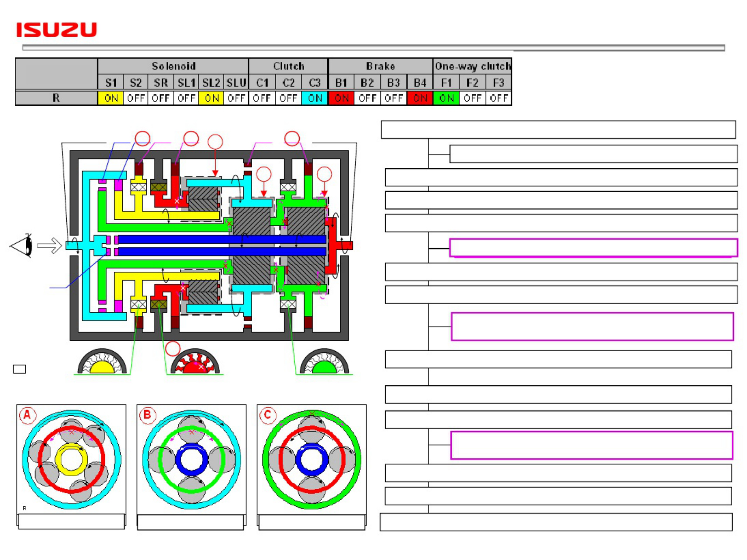Click the white arrow next to the eye
The image size is (747, 560).
[x=49, y=245]
